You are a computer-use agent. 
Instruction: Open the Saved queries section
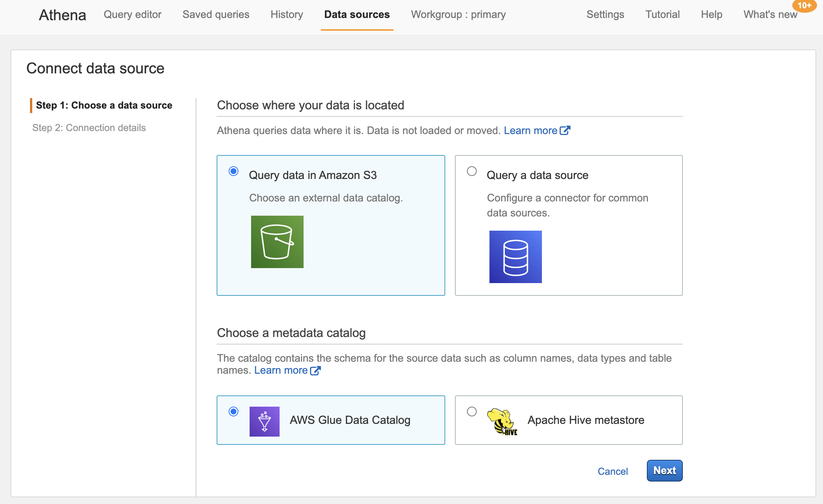[x=215, y=15]
